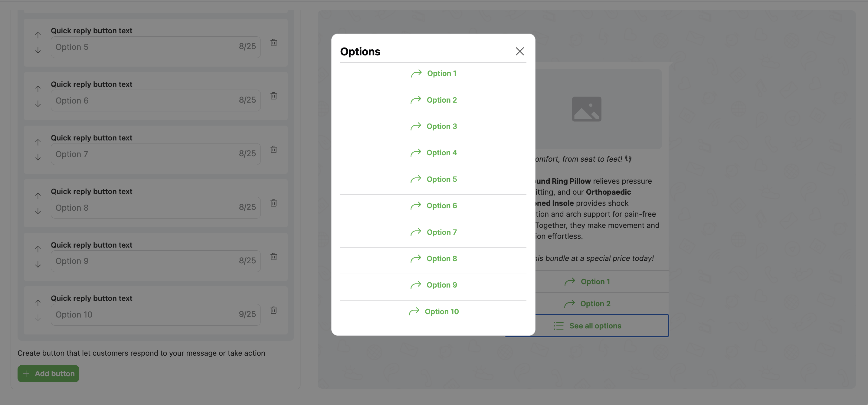
Task: Click the image placeholder in preview
Action: [x=586, y=109]
